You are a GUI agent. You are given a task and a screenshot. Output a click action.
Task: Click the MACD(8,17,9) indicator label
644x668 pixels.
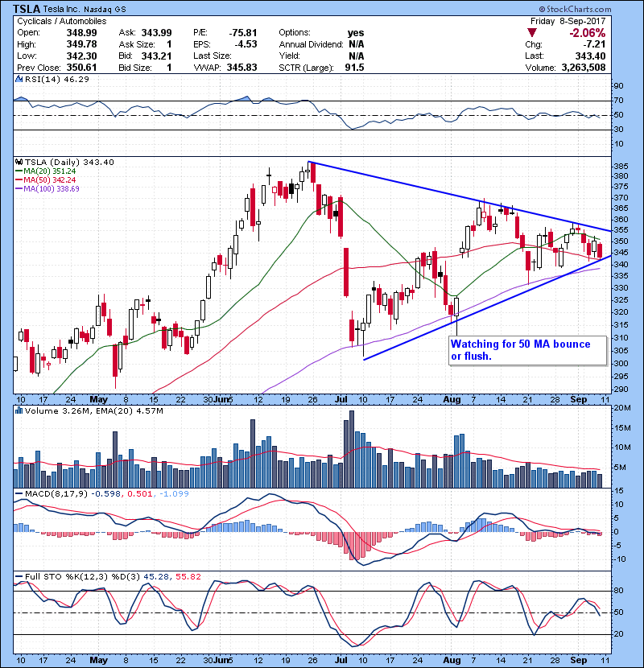(x=56, y=494)
